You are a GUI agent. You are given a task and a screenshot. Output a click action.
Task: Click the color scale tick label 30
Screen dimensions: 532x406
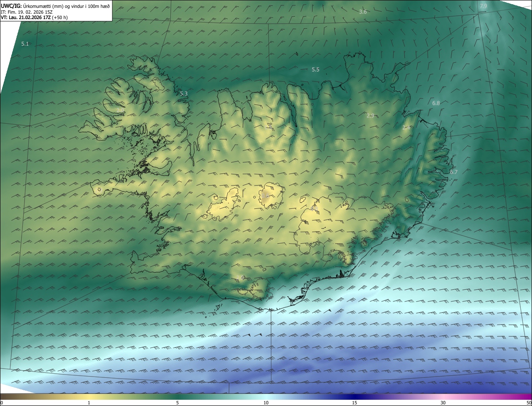[x=443, y=403]
